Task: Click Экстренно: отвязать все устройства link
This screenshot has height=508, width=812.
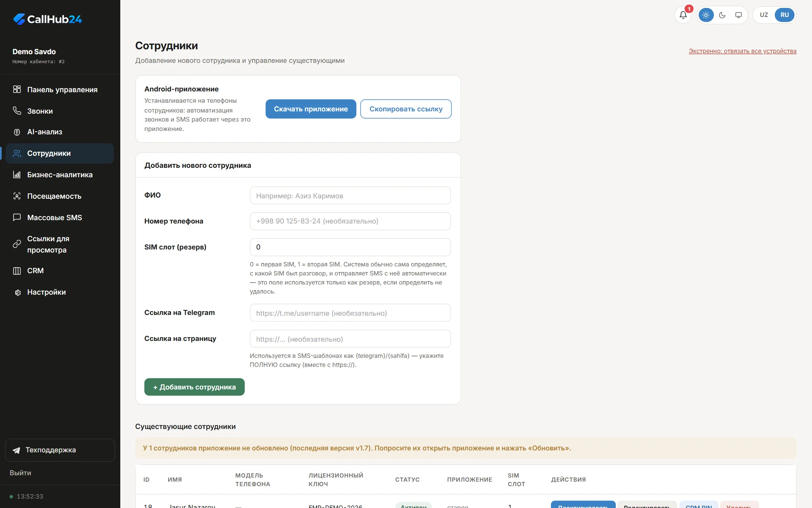Action: tap(742, 51)
